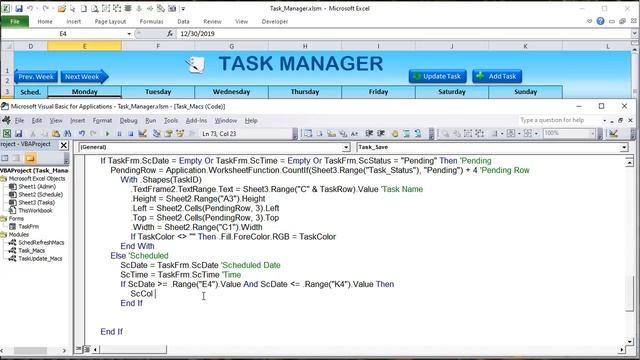
Task: Click Next Week arrow button
Action: pos(84,77)
